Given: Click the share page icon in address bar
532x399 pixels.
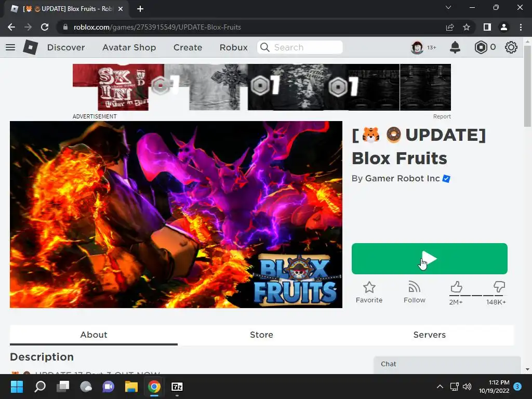Looking at the screenshot, I should (450, 27).
